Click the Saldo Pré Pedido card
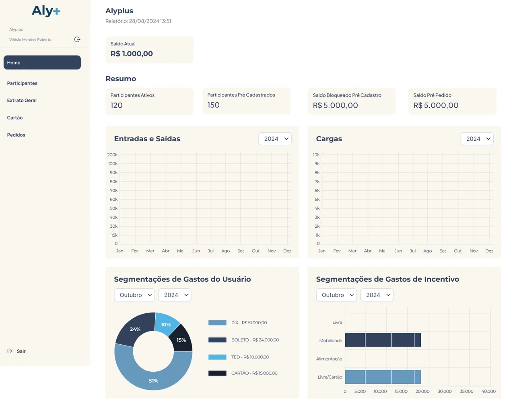 pyautogui.click(x=452, y=101)
